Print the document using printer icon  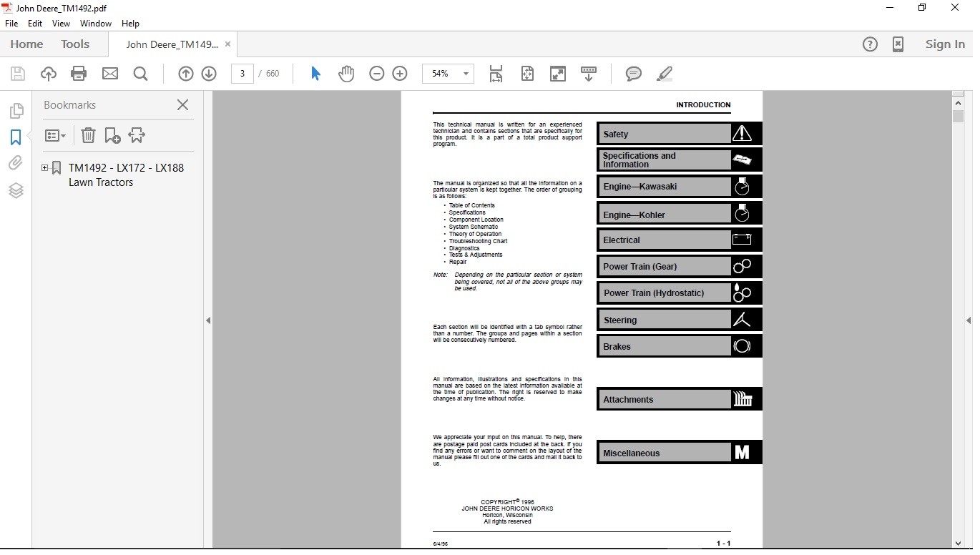point(79,74)
